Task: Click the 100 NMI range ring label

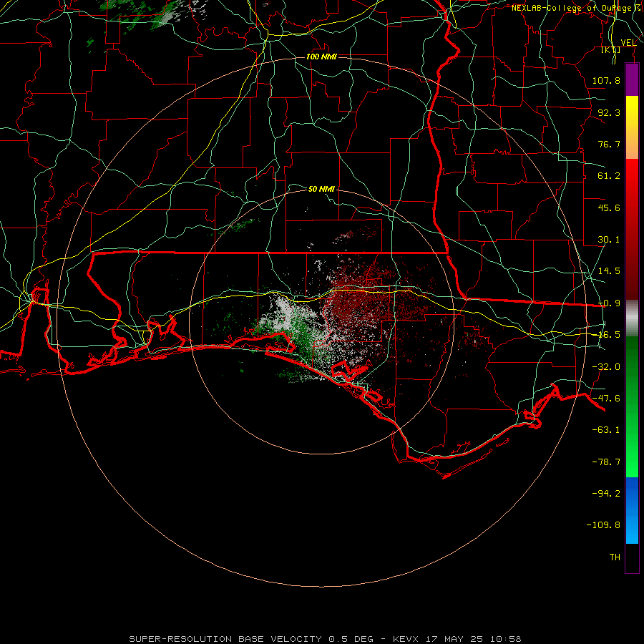Action: [321, 57]
